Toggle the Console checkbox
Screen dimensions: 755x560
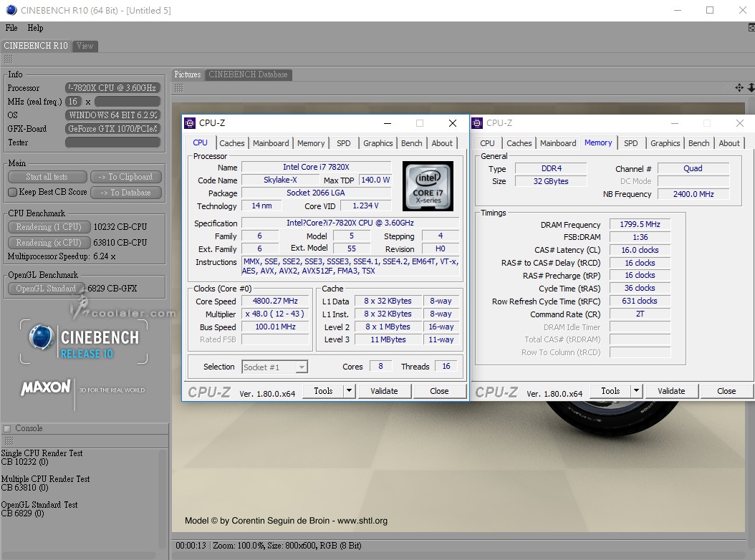pos(7,428)
